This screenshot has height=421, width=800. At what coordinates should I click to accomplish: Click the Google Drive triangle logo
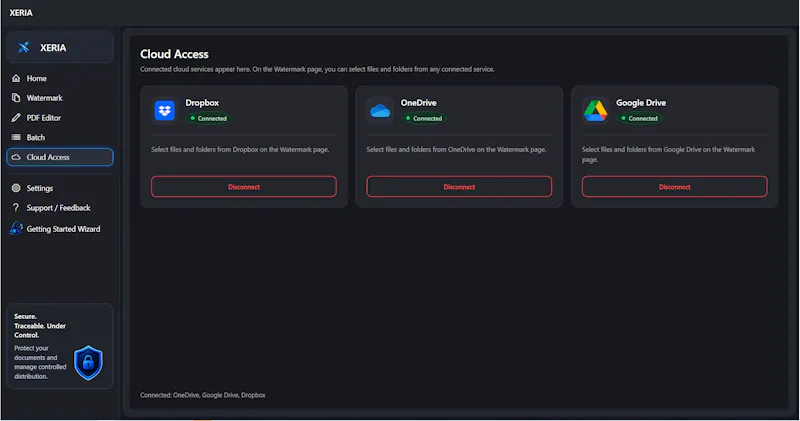point(595,110)
